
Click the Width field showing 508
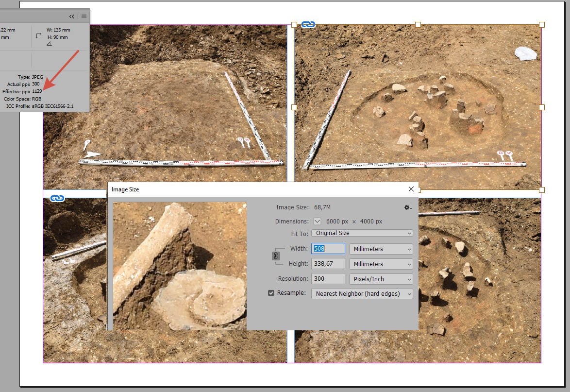(x=328, y=248)
